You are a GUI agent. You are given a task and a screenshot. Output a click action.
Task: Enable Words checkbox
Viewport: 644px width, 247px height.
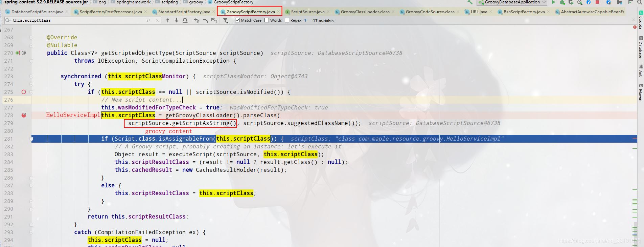click(x=267, y=20)
